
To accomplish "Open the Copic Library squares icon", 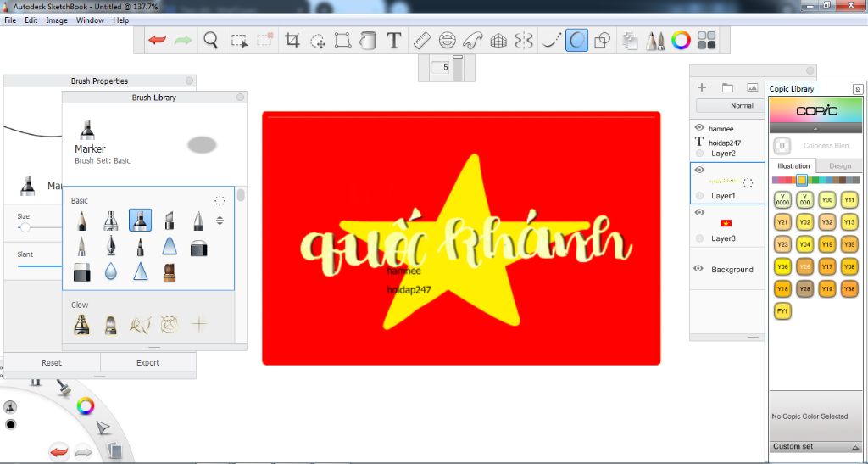I will pos(707,41).
